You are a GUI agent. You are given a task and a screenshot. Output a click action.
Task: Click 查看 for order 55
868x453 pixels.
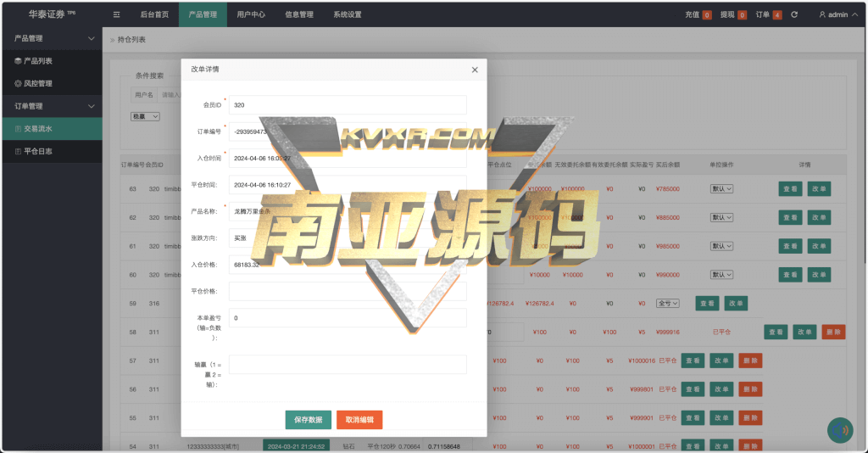[693, 418]
